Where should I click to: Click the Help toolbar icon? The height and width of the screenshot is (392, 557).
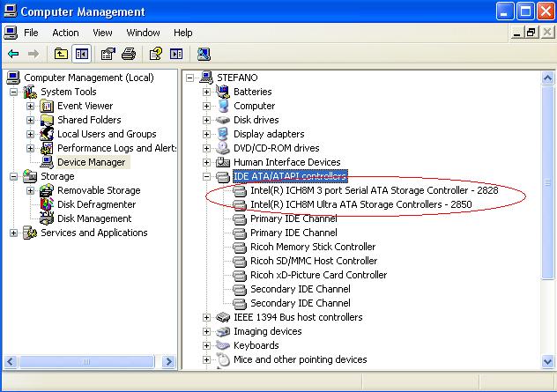pos(156,54)
